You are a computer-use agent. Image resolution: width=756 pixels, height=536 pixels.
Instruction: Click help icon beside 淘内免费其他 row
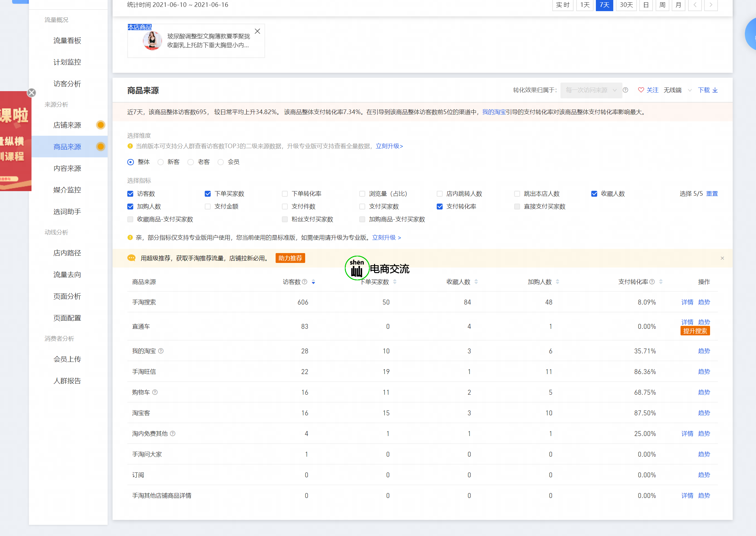pyautogui.click(x=172, y=433)
